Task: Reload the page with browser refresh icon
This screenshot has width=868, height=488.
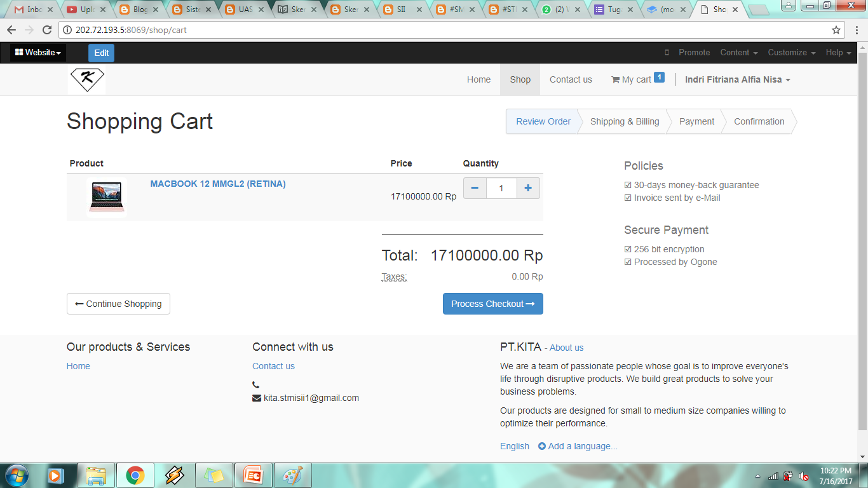Action: tap(47, 30)
